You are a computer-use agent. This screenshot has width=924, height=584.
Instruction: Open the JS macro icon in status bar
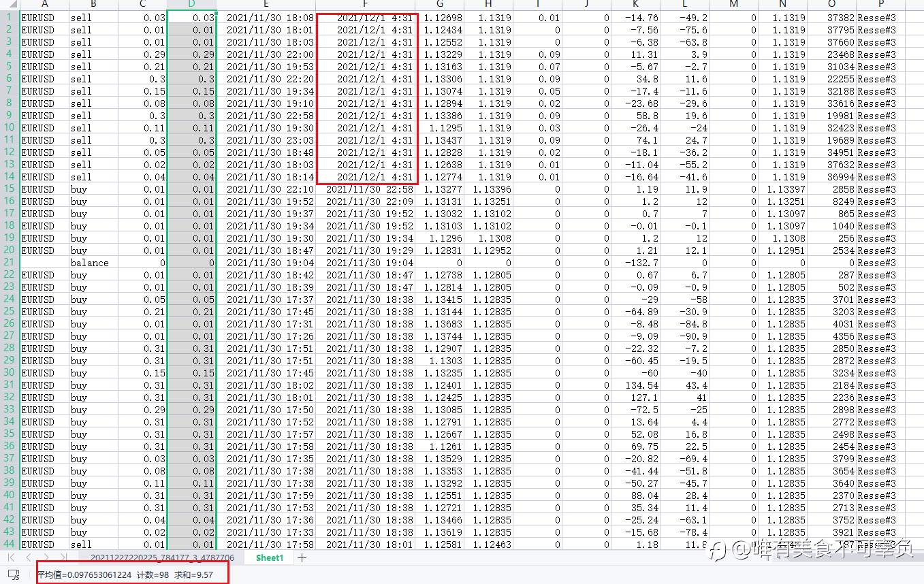(x=14, y=576)
